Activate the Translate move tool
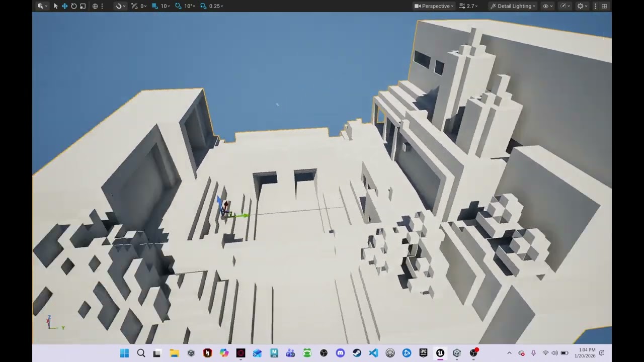644x362 pixels. (64, 6)
